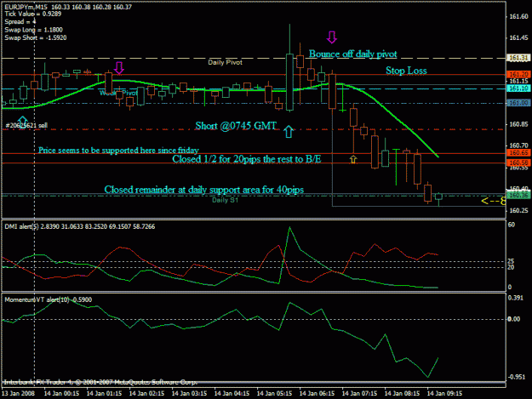Click '14 Jan 08:15' on the time axis

[x=402, y=393]
